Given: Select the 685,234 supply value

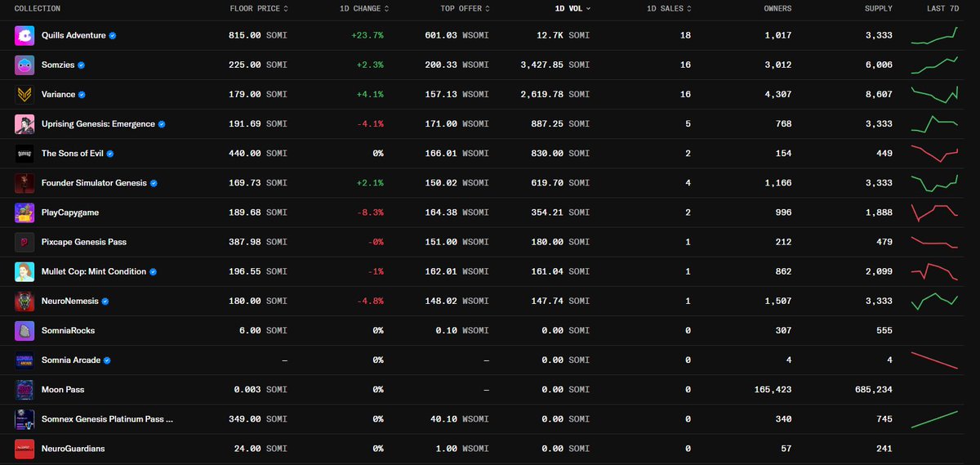Looking at the screenshot, I should (x=873, y=390).
